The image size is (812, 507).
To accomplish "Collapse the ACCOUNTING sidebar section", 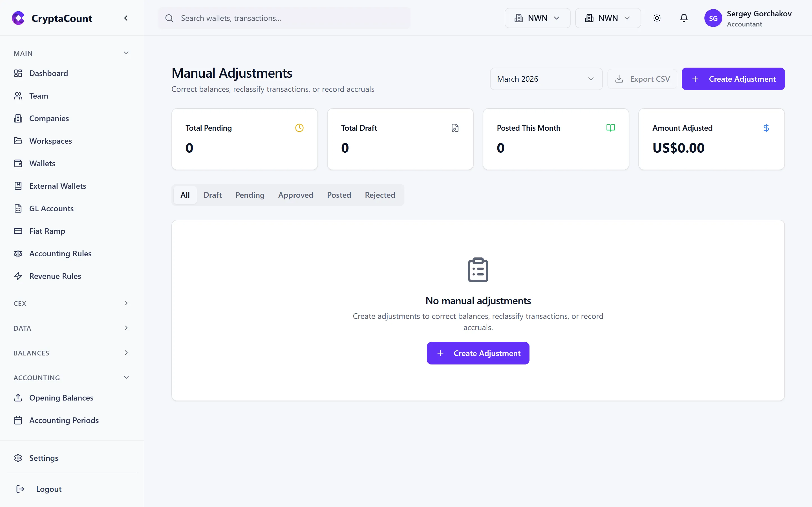I will coord(126,377).
